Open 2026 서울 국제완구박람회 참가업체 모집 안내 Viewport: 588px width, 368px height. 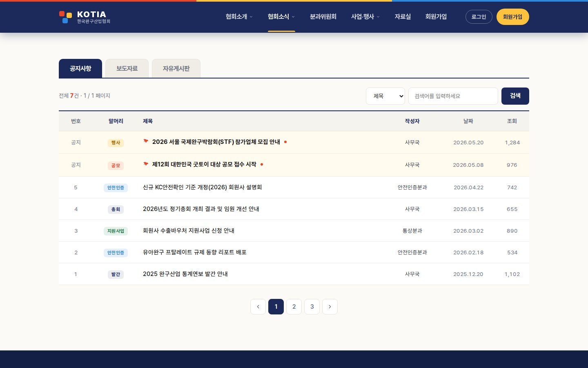(216, 142)
